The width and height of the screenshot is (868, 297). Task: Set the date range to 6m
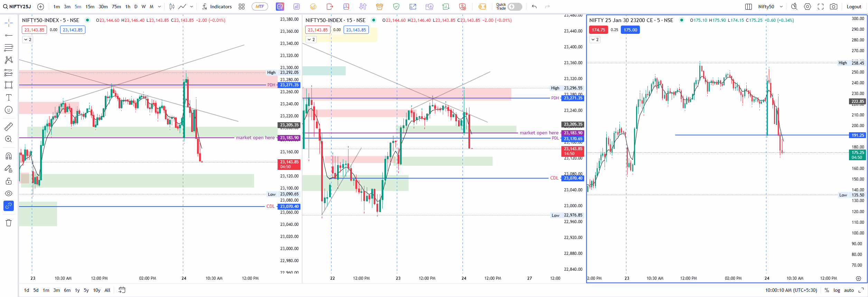click(67, 290)
